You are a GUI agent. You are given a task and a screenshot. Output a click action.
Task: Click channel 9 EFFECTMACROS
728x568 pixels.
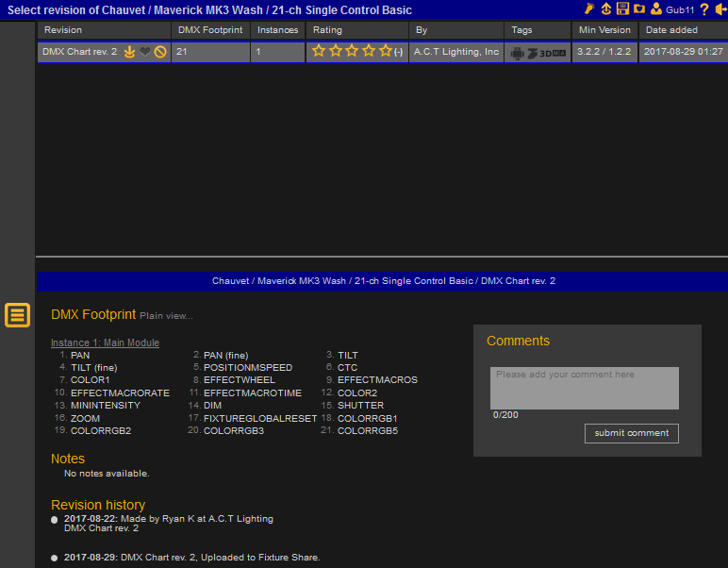point(377,380)
